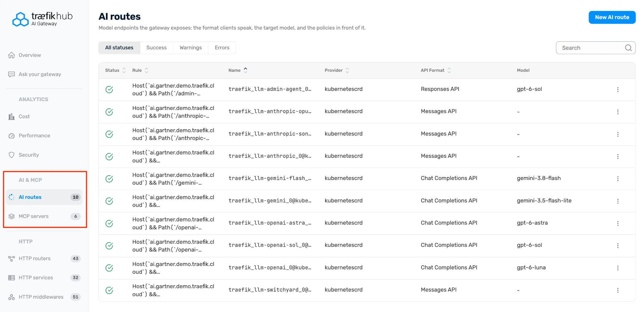This screenshot has height=312, width=644.
Task: Open actions menu for anthropic-opu route
Action: pyautogui.click(x=618, y=112)
